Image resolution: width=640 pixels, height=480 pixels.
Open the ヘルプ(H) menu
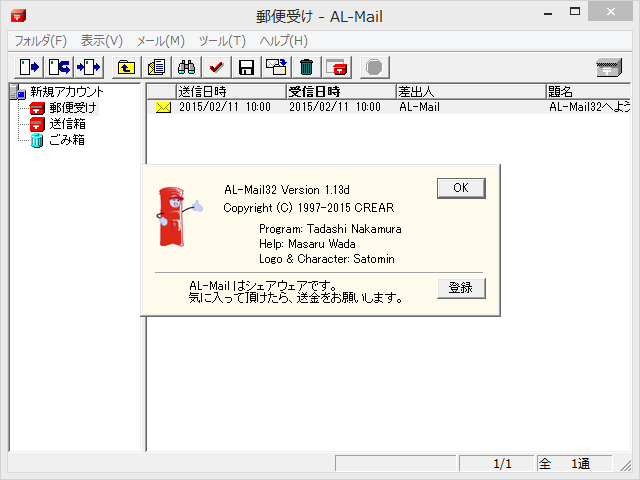[x=283, y=41]
